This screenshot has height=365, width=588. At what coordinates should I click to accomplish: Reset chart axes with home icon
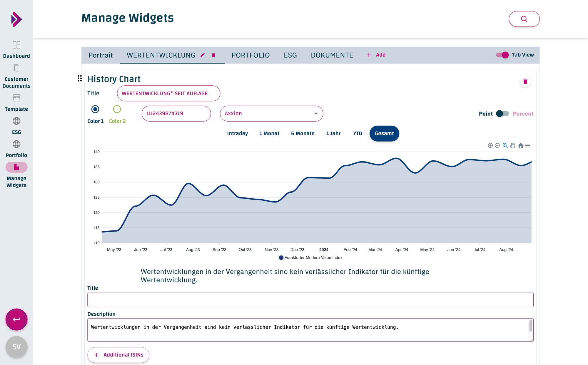click(x=521, y=145)
